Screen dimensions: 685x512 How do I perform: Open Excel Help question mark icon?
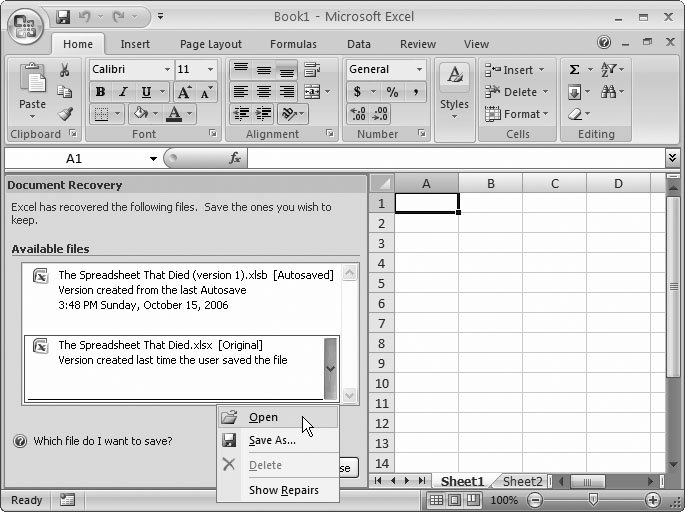(604, 43)
